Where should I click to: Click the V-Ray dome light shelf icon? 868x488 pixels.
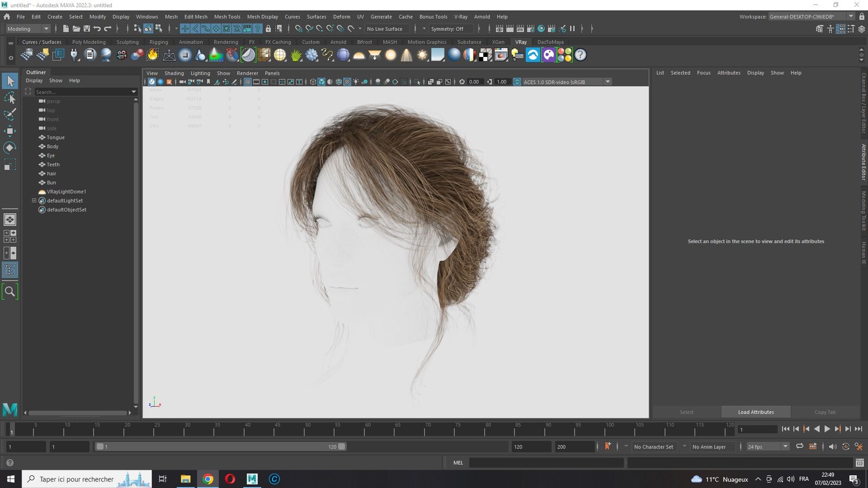tap(359, 55)
